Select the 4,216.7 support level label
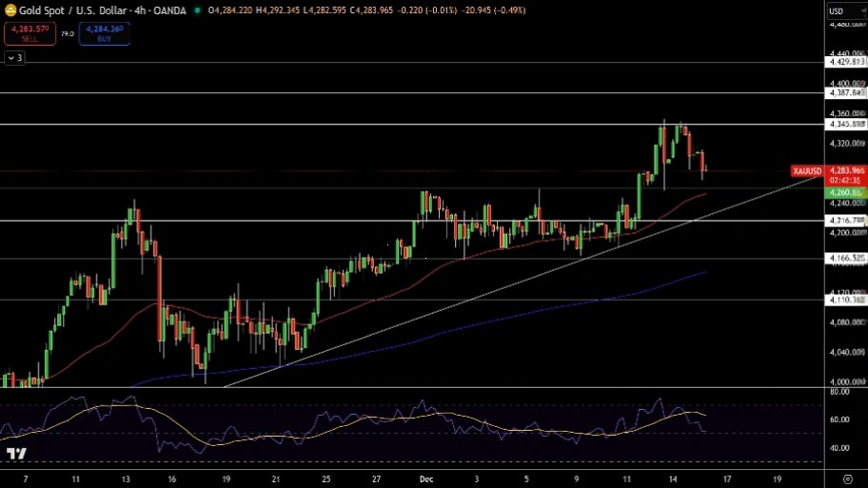Viewport: 868px width, 488px height. point(846,221)
